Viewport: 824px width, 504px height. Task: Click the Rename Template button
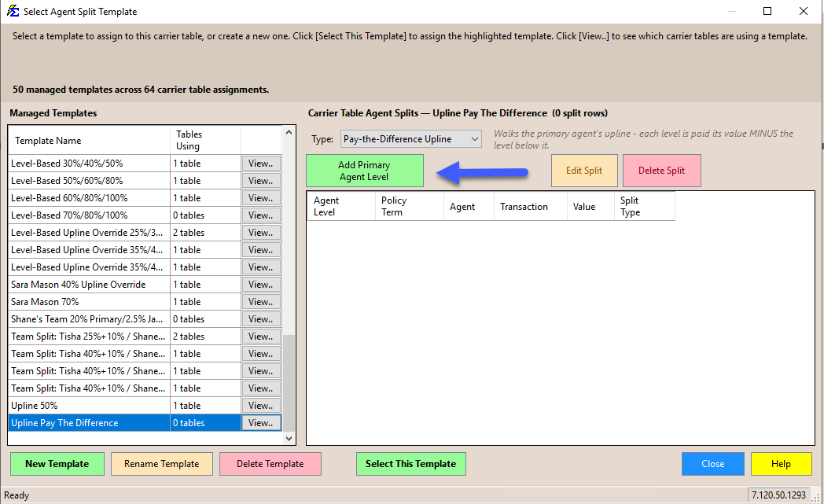[162, 464]
